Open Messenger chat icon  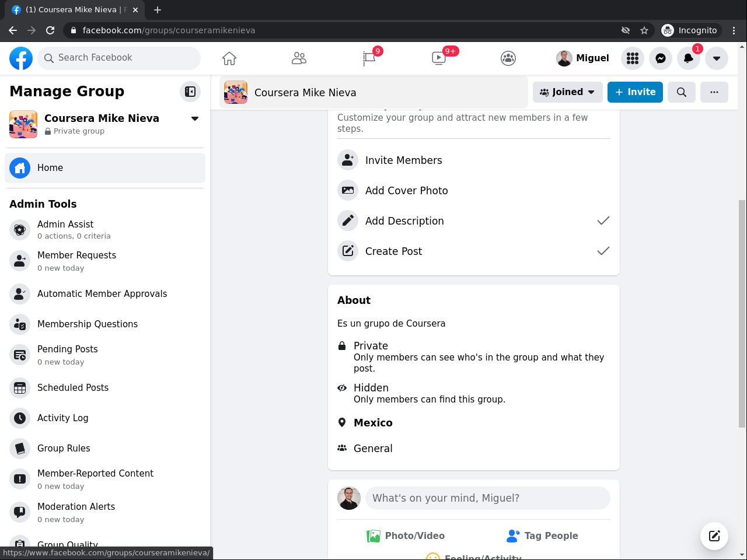[661, 58]
